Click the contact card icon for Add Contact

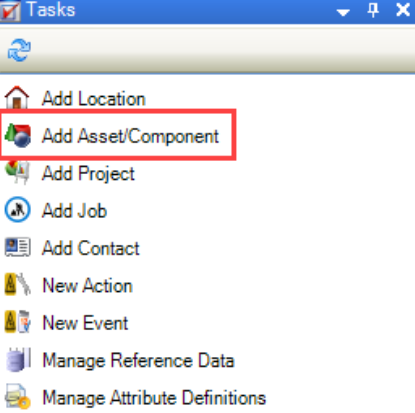coord(18,247)
